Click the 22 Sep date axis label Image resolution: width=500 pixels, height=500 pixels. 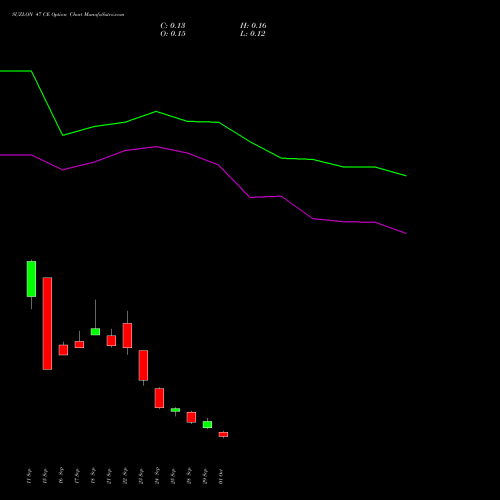click(125, 476)
